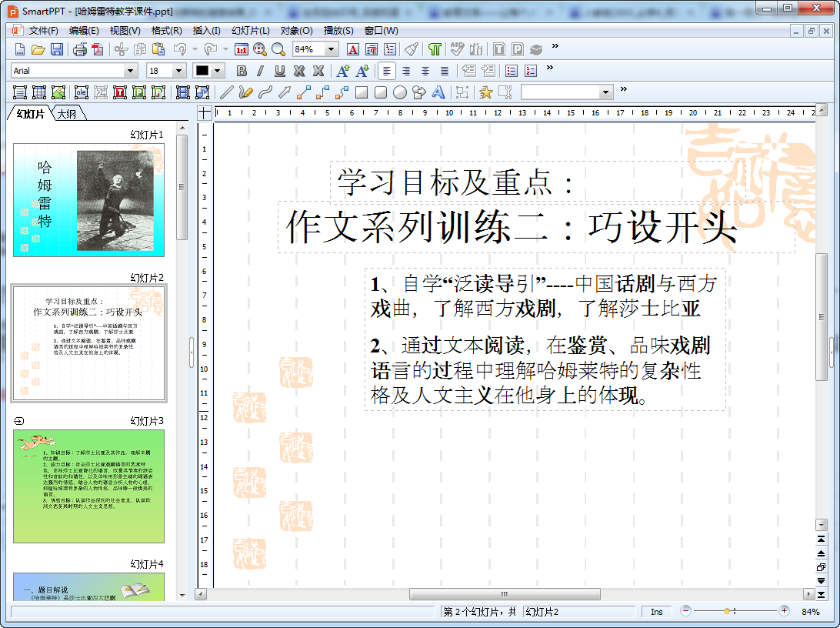Insert a sound object
840x628 pixels.
pos(202,92)
